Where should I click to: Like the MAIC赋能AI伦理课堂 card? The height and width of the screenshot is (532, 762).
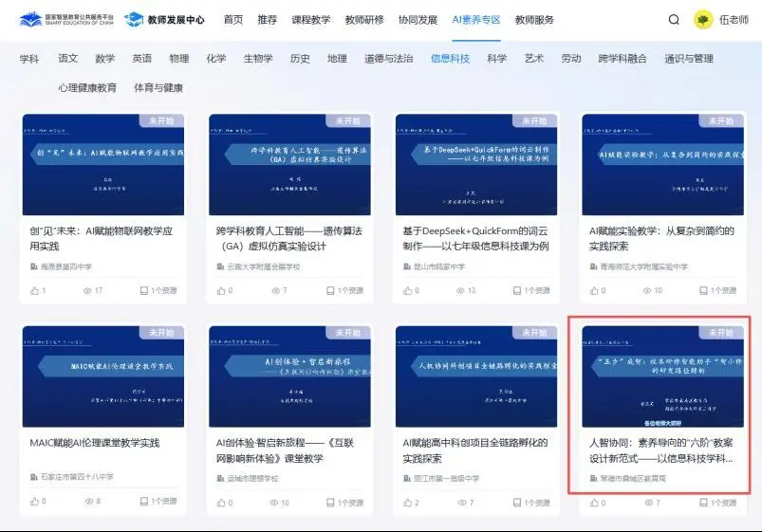(x=34, y=501)
